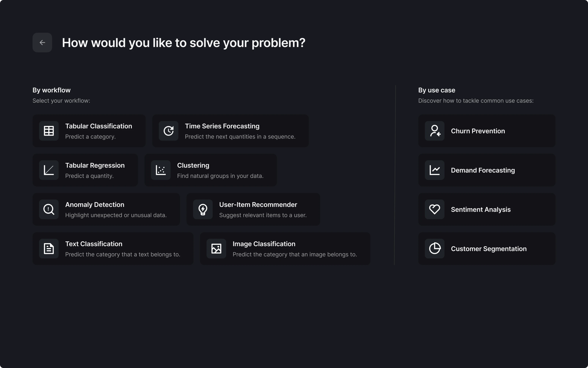The width and height of the screenshot is (588, 368).
Task: Click the User-Item Recommender lightbulb icon
Action: (x=203, y=209)
